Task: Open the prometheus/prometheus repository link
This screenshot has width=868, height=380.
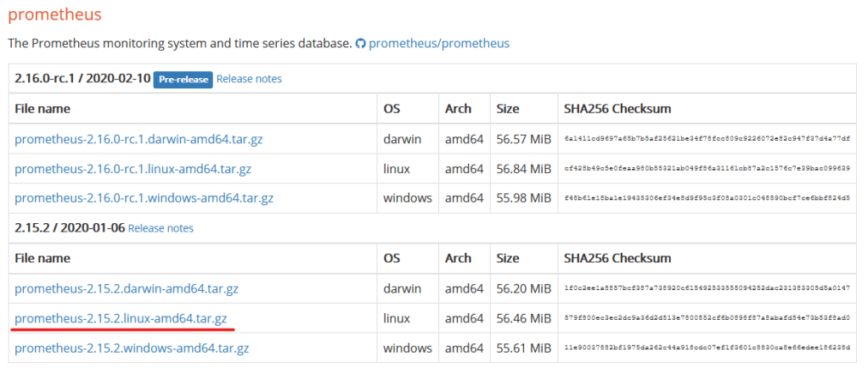Action: (439, 42)
